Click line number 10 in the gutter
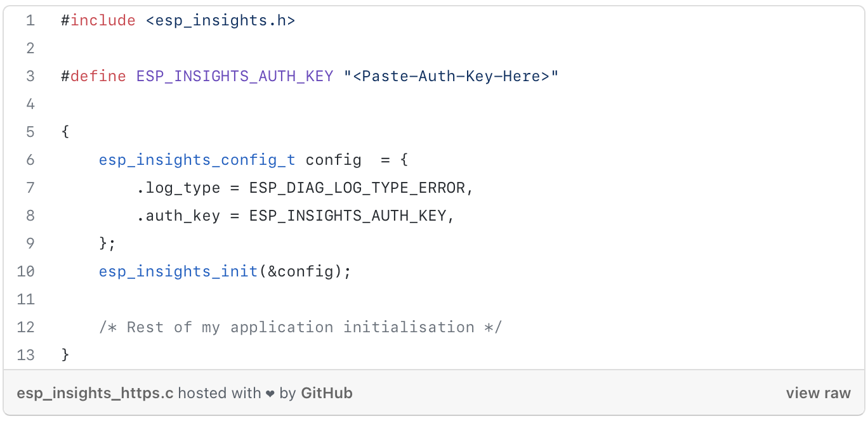 26,271
